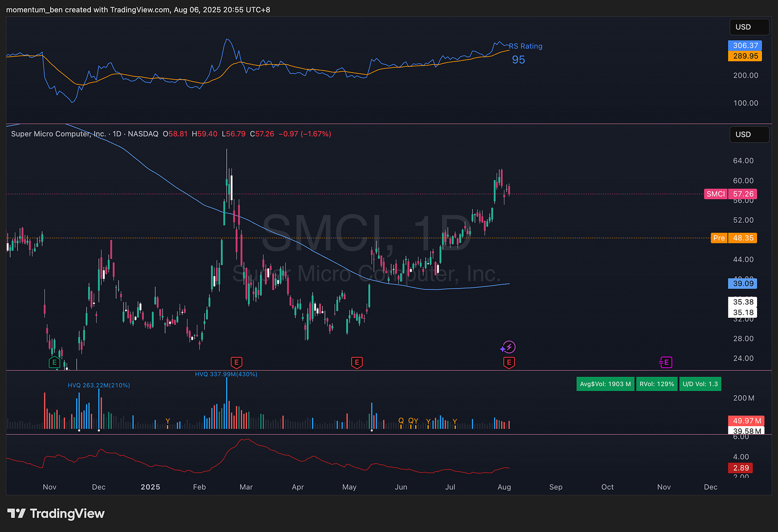Open the USD currency selector on the RS pane

point(750,27)
